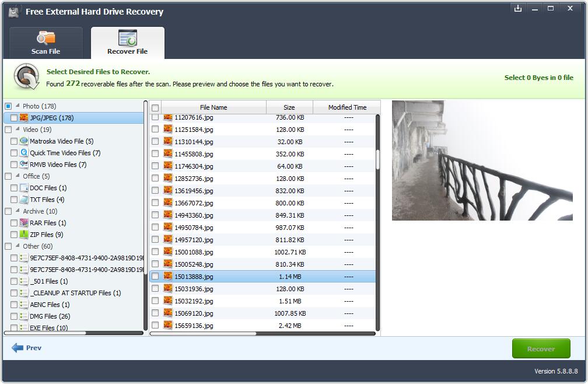Select file row 11746304.jpg

pos(262,166)
